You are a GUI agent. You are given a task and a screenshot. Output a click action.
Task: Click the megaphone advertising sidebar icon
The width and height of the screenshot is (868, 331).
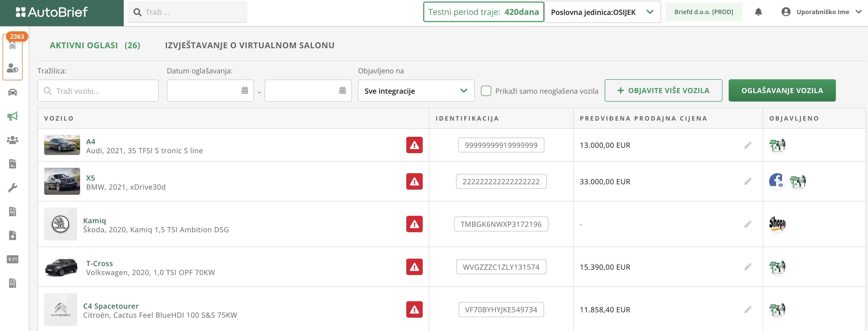pyautogui.click(x=13, y=116)
